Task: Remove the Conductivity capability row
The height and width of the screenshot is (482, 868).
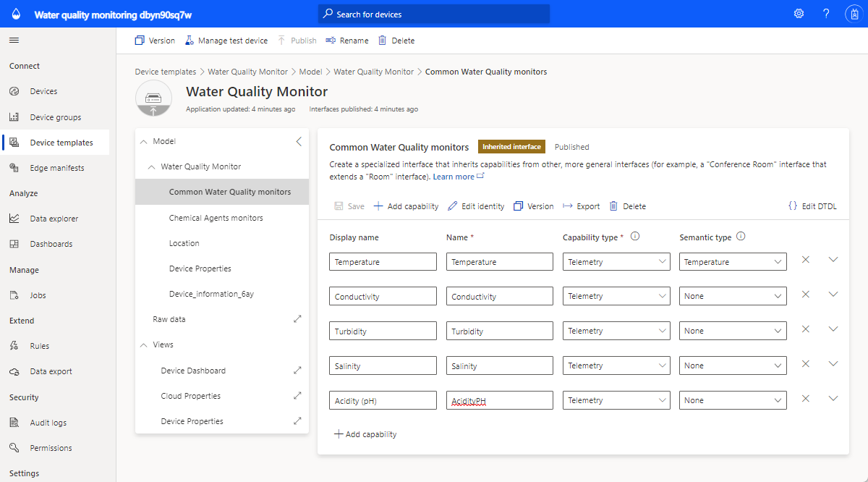Action: coord(805,295)
